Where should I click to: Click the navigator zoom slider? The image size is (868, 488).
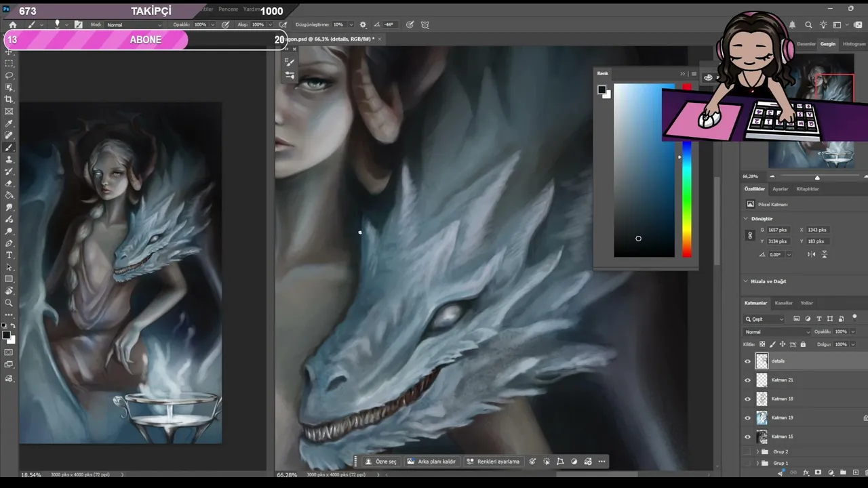[x=817, y=178]
